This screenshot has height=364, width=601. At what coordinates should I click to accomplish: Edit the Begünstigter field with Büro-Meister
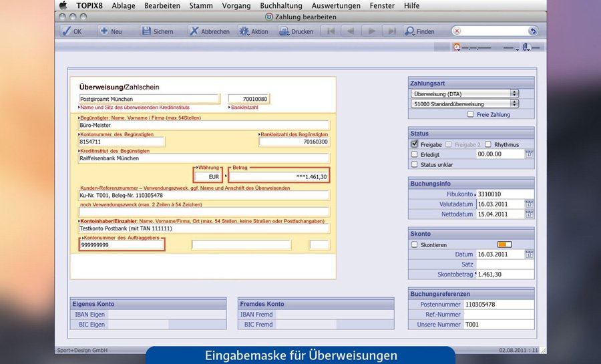tap(204, 125)
